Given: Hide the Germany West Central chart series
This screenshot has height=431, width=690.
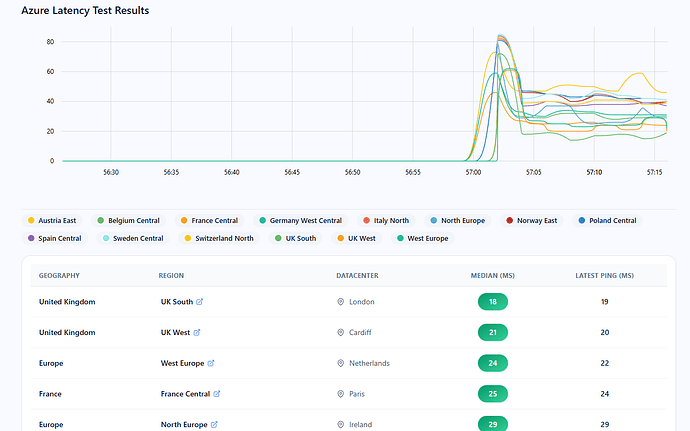Looking at the screenshot, I should (x=300, y=221).
